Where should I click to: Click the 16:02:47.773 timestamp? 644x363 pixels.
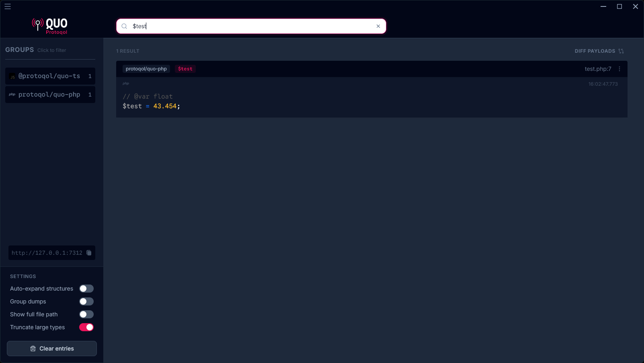pyautogui.click(x=603, y=84)
